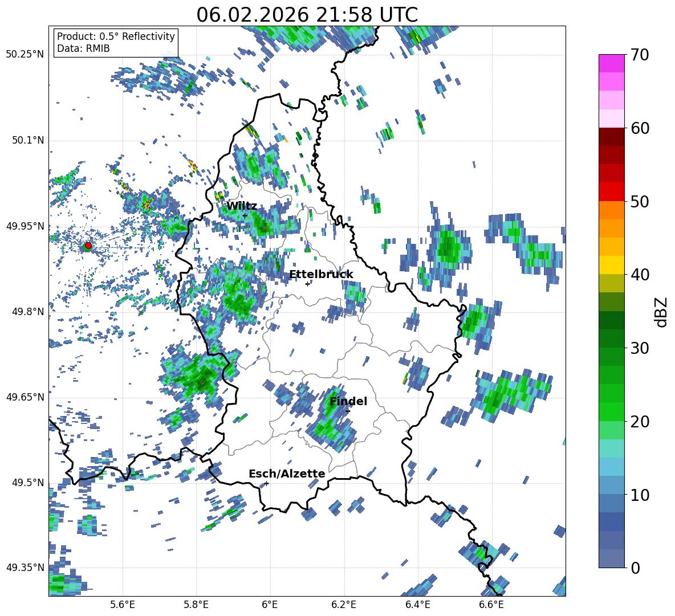Click the 49.65°N latitude label
This screenshot has width=675, height=616.
click(25, 397)
